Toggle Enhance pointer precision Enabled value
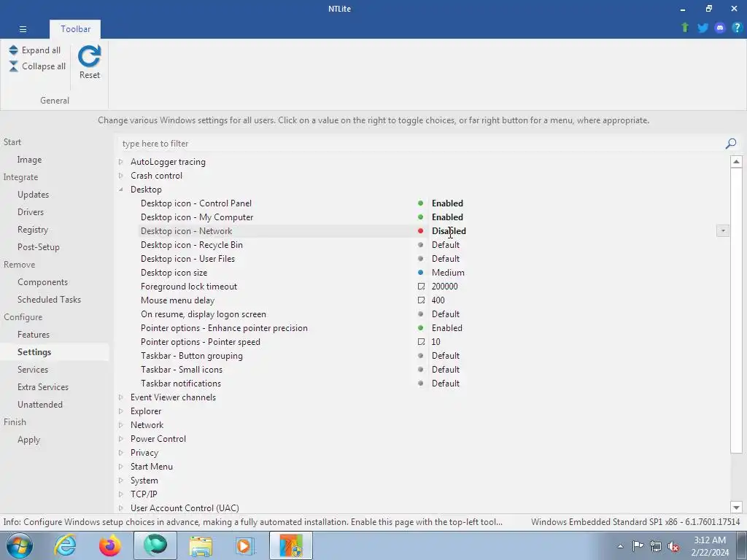 (x=447, y=327)
